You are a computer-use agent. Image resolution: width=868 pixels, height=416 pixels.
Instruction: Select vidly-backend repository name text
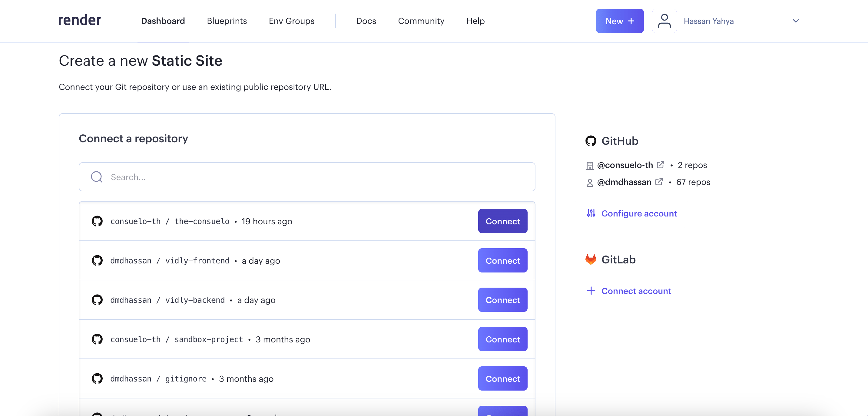point(195,300)
